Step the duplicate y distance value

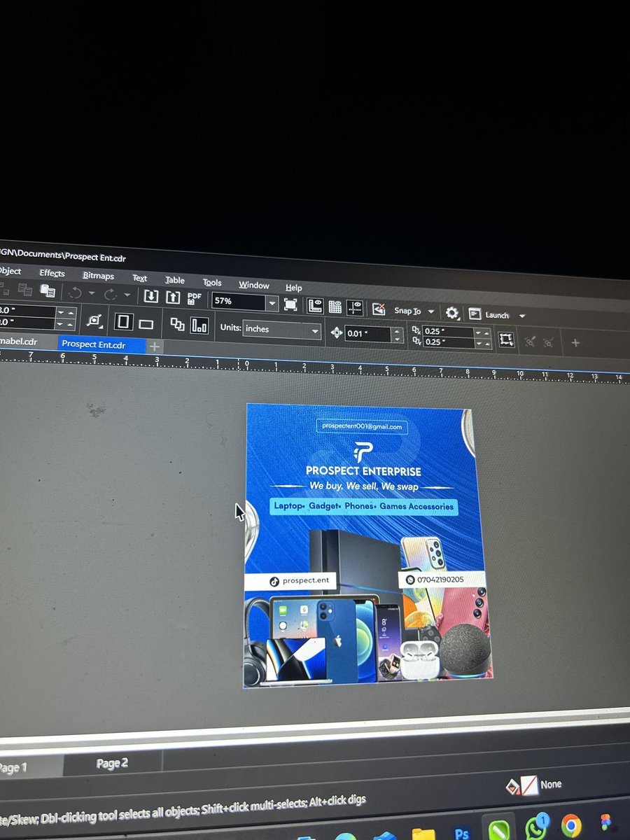pos(483,344)
